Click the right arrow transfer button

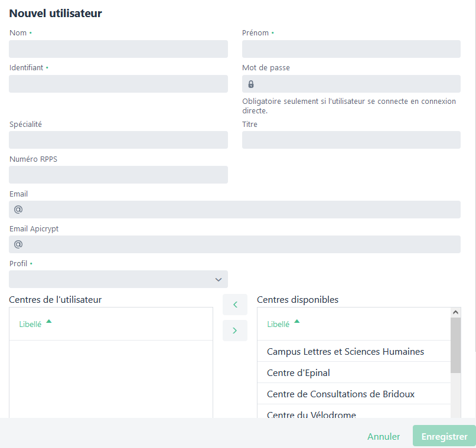[x=235, y=331]
